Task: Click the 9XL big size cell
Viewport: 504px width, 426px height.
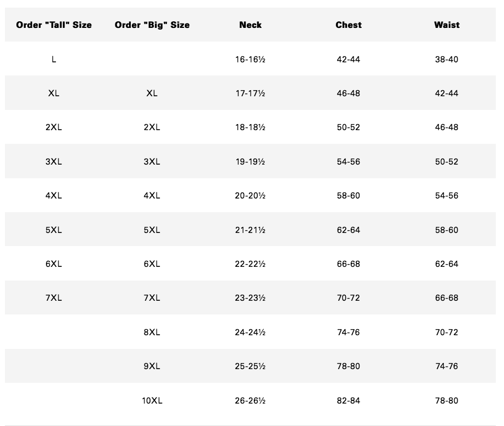Action: [x=152, y=366]
